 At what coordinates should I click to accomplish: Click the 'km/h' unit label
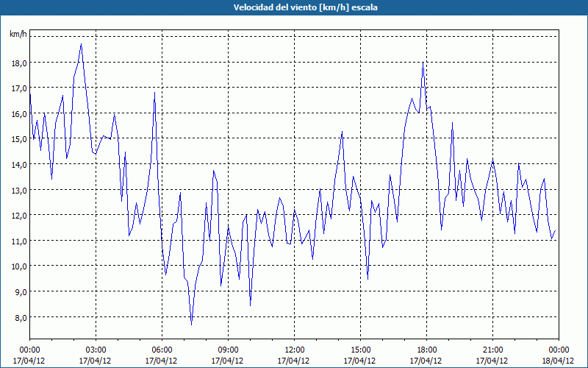point(18,34)
